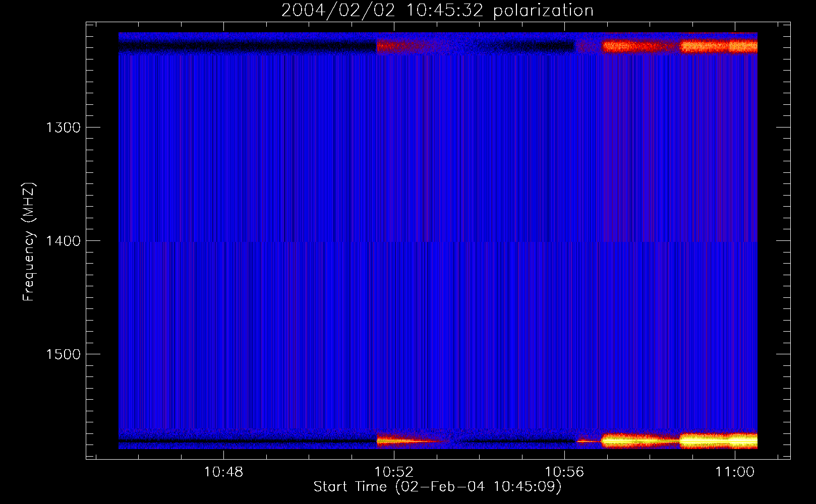The height and width of the screenshot is (504, 816).
Task: Select the 1300 frequency axis label
Action: [x=63, y=127]
